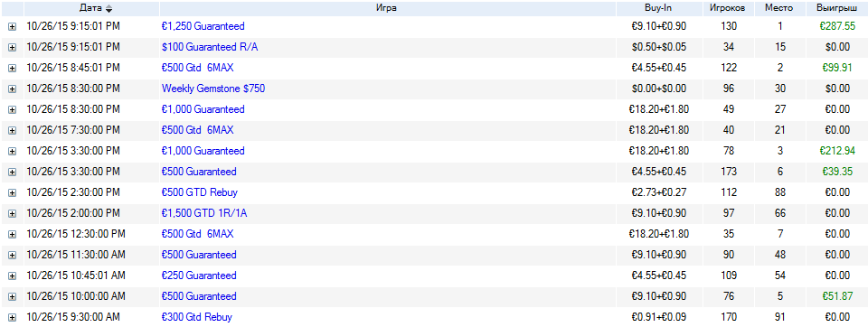Open the €500 GTD Rebuy link

tap(199, 192)
